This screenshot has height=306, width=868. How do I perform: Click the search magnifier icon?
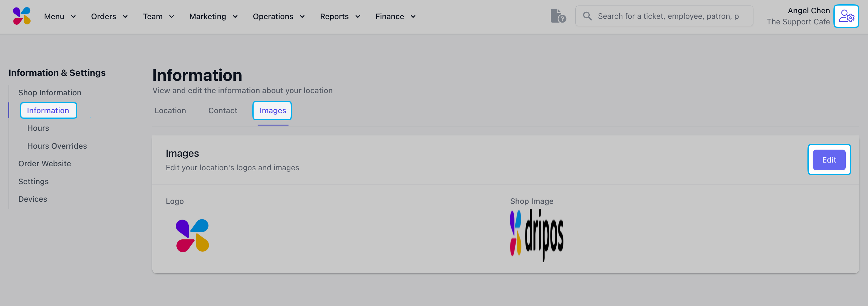click(587, 16)
